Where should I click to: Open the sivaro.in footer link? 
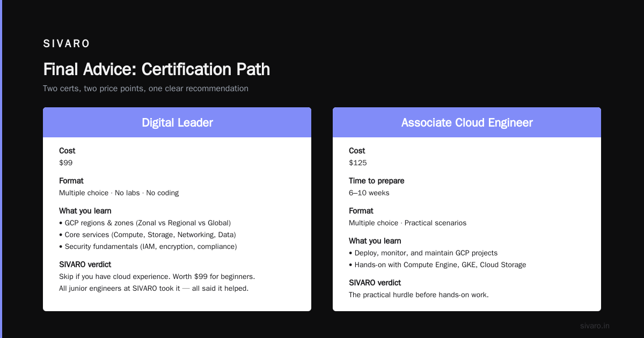click(x=595, y=326)
